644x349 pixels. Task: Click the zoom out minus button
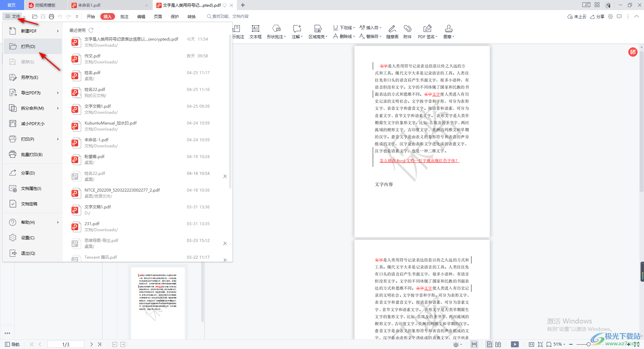pyautogui.click(x=571, y=344)
